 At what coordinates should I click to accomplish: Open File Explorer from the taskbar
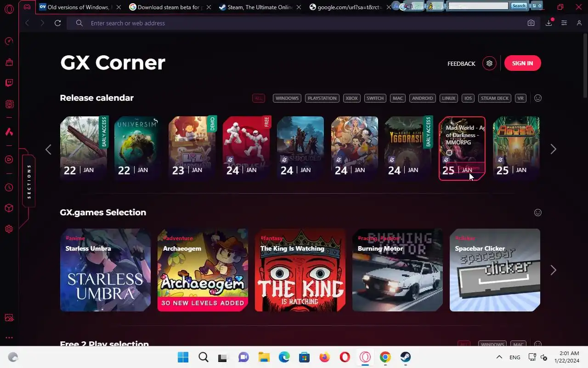coord(264,357)
